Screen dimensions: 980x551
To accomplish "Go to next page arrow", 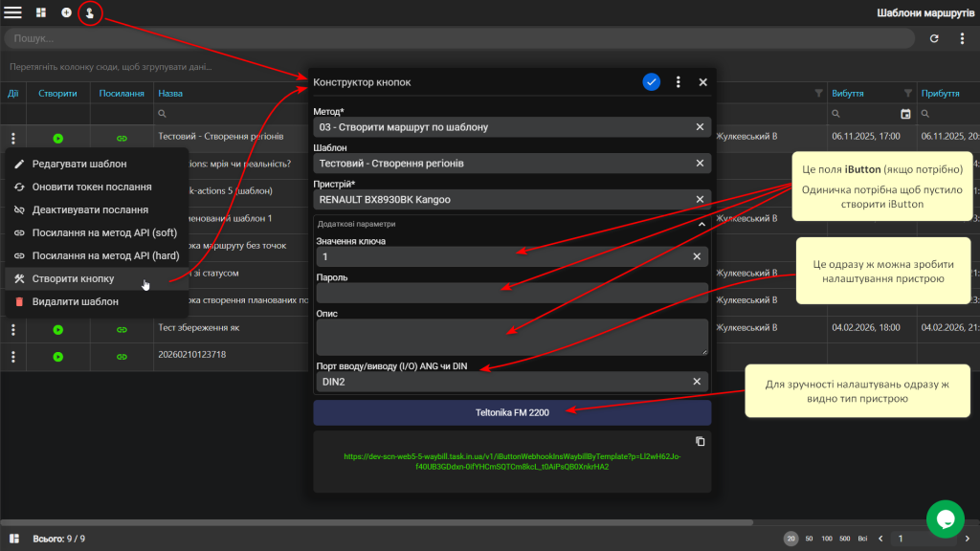I will pos(968,539).
